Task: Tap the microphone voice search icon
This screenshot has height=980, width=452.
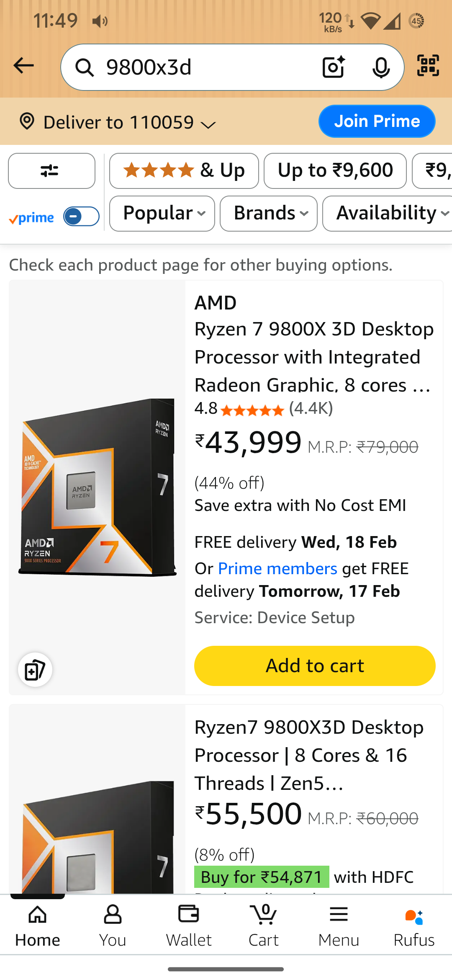Action: (x=381, y=67)
